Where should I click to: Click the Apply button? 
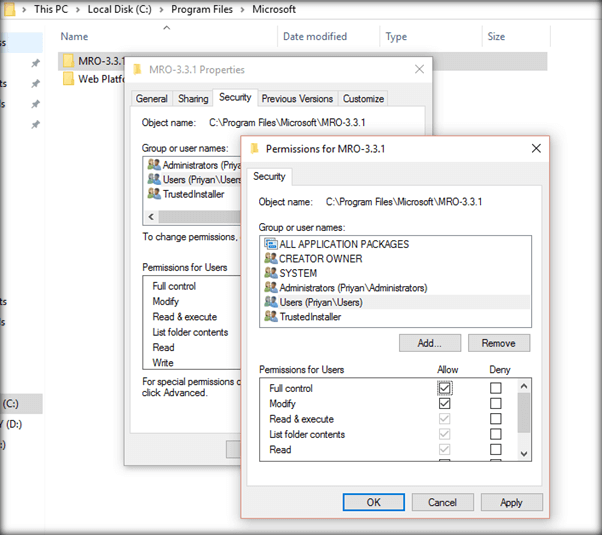511,502
